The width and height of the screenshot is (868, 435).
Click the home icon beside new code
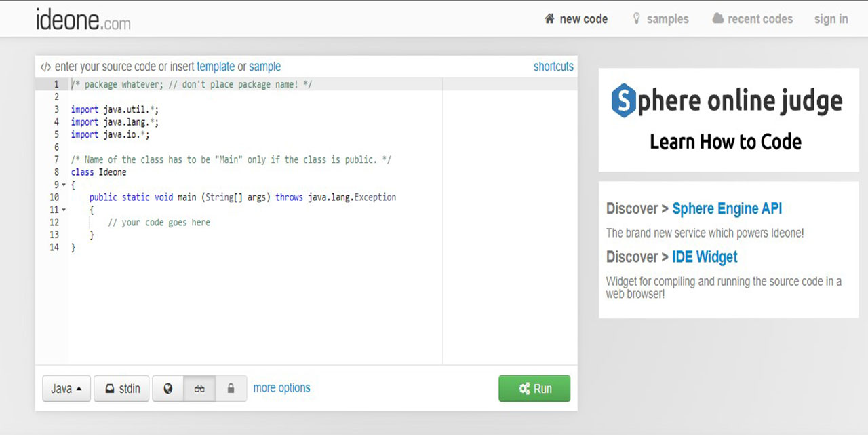pos(550,19)
